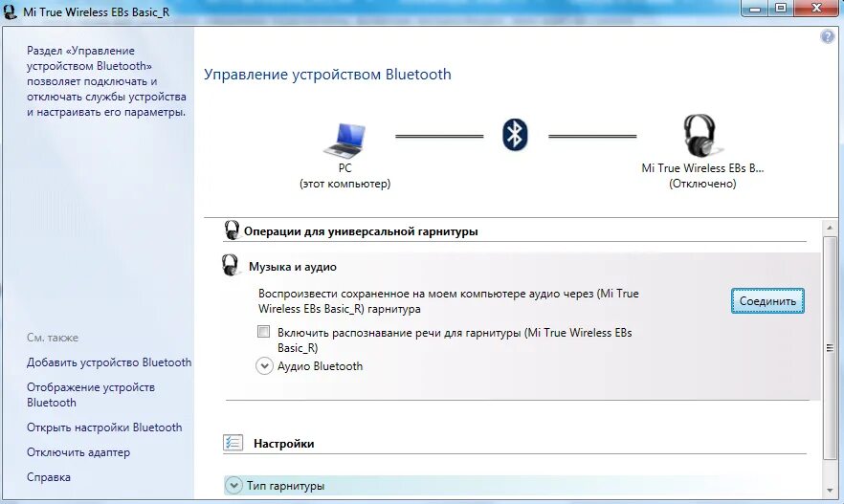Viewport: 844px width, 504px height.
Task: Click headset icon beside Операции для универсальной гарнитуры
Action: [232, 230]
